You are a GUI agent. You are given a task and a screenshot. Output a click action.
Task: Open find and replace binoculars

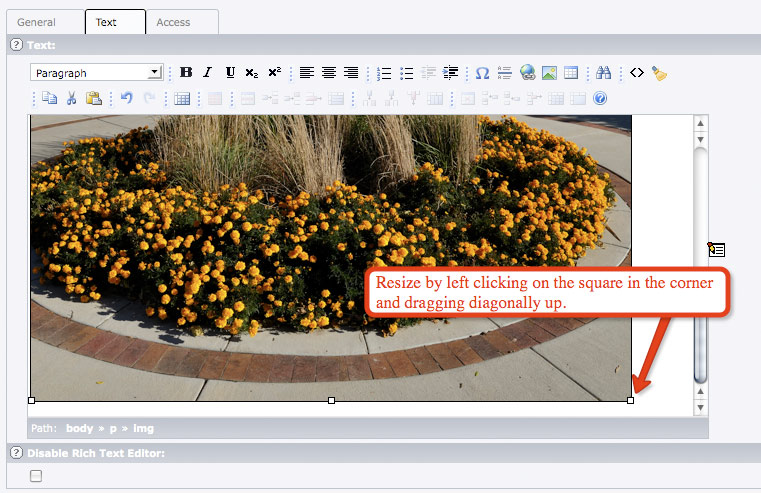point(603,73)
